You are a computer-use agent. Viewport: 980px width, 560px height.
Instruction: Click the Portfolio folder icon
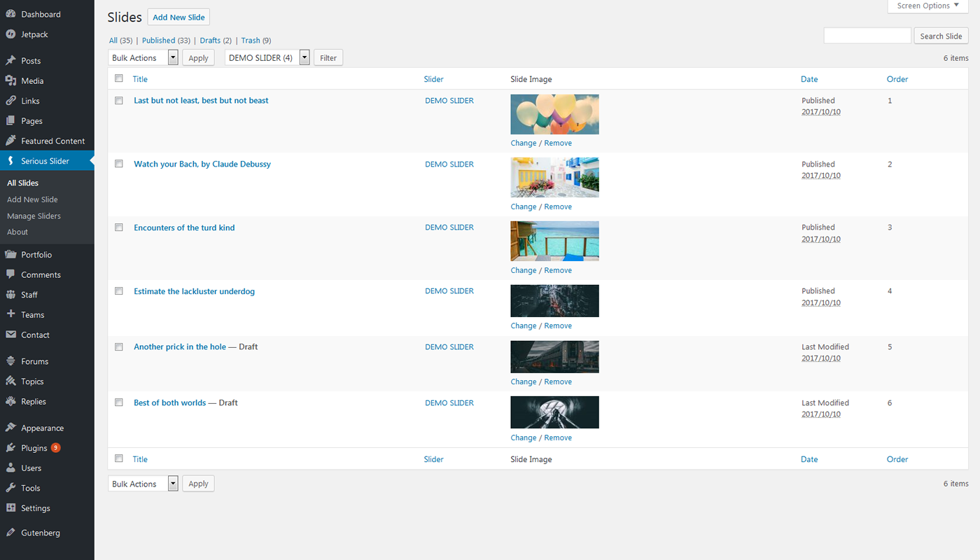pos(10,255)
